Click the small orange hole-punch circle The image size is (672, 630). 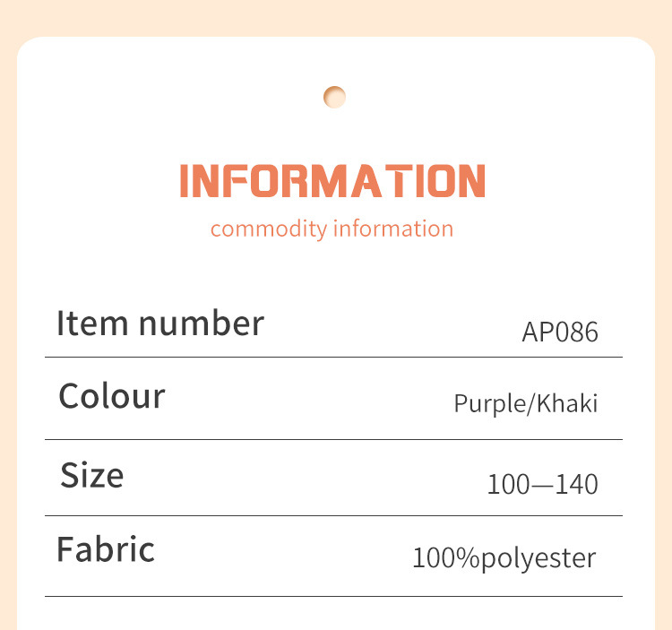[334, 96]
